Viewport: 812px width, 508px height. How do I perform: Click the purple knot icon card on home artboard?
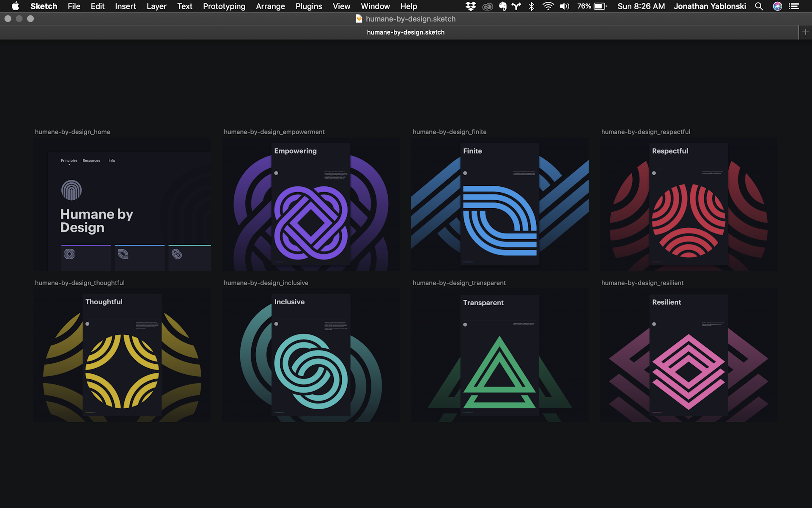tap(86, 257)
